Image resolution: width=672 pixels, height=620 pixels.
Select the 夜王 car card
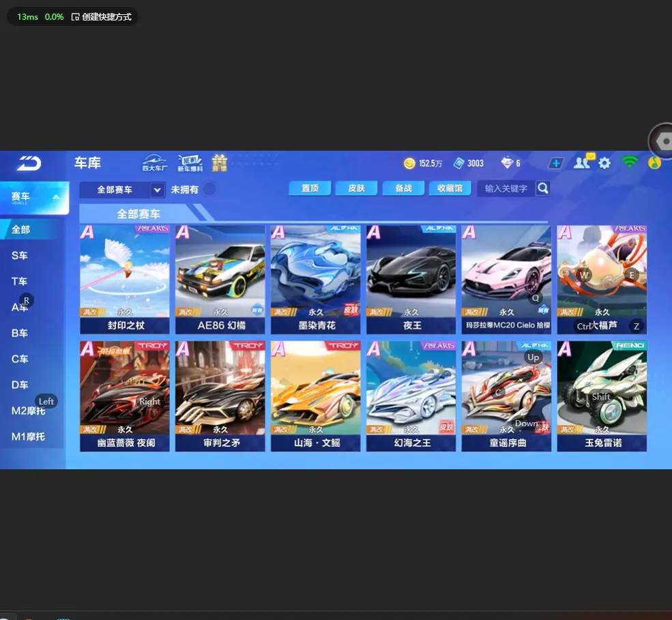coord(411,280)
